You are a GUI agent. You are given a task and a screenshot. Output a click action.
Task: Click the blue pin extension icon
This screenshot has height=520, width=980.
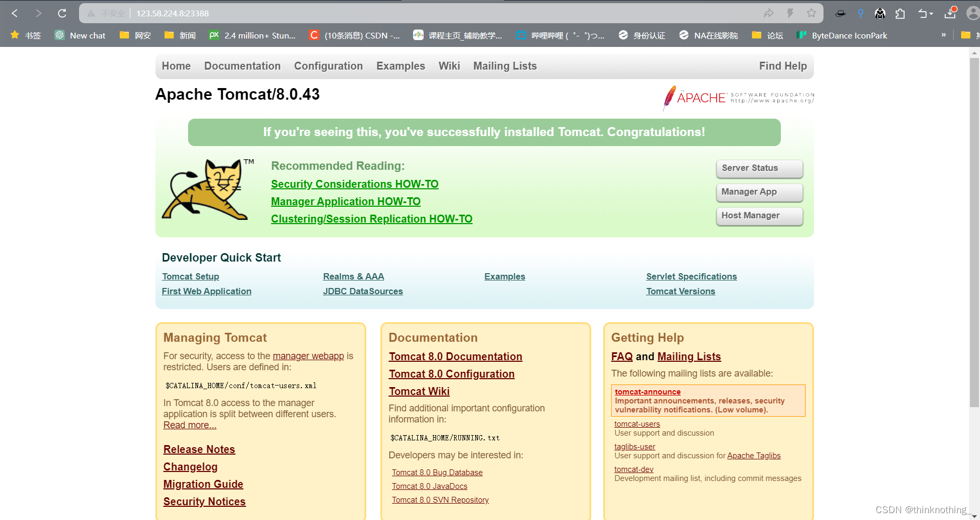tap(861, 13)
